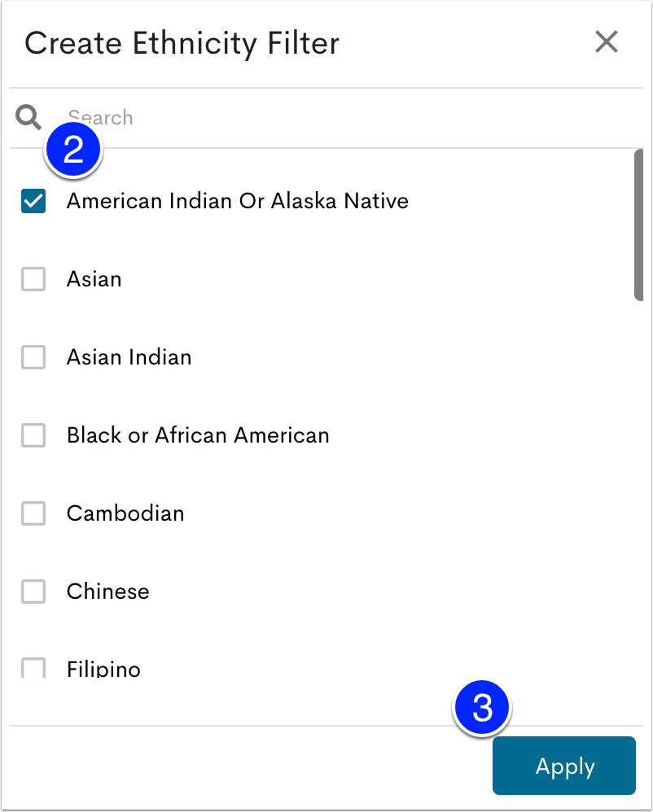Click the Apply button

pyautogui.click(x=564, y=766)
